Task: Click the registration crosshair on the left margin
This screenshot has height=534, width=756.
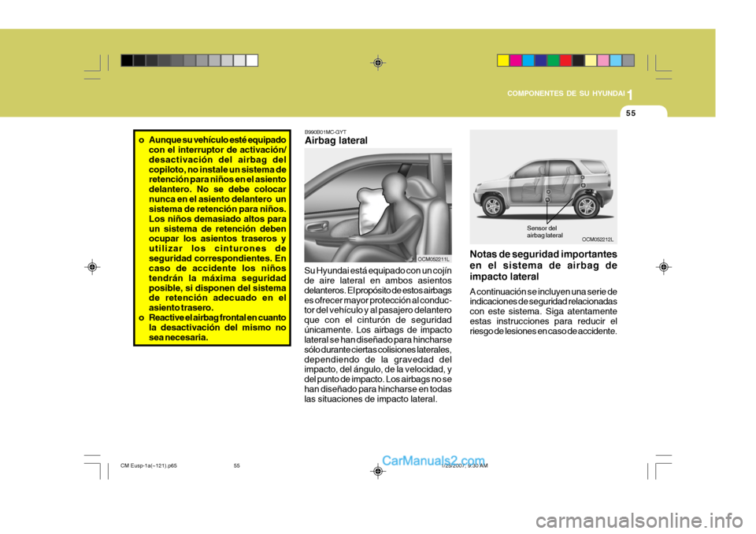Action: click(x=92, y=267)
